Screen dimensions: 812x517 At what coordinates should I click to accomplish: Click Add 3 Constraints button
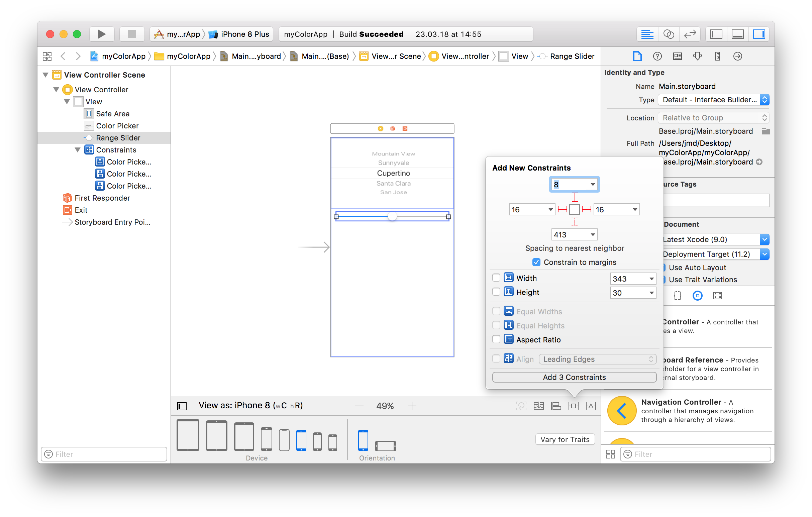574,377
